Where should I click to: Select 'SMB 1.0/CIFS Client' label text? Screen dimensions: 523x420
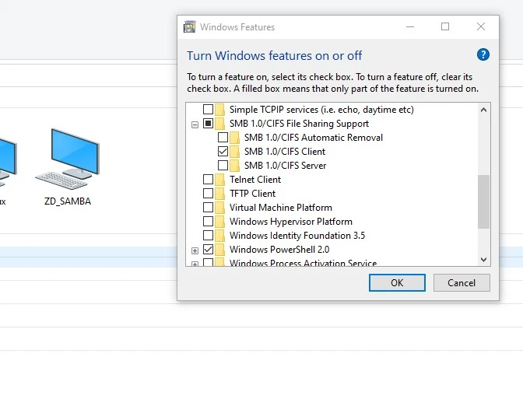tap(285, 152)
